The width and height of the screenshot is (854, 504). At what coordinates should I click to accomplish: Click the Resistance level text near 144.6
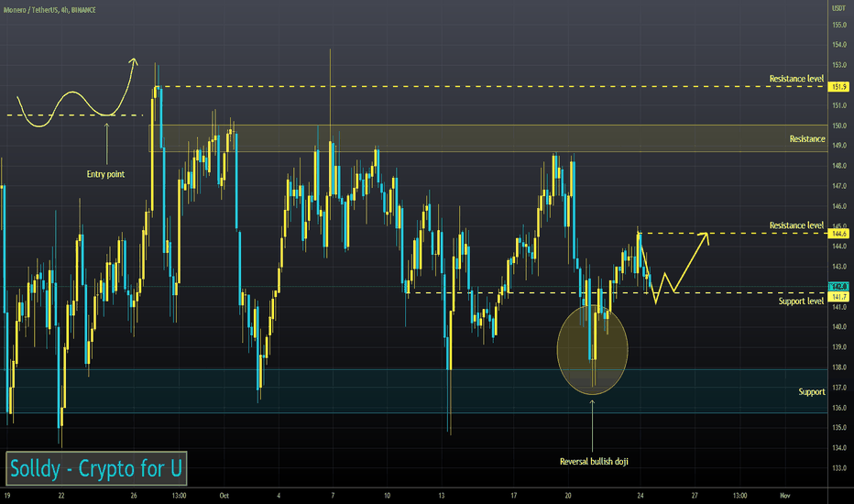point(796,225)
